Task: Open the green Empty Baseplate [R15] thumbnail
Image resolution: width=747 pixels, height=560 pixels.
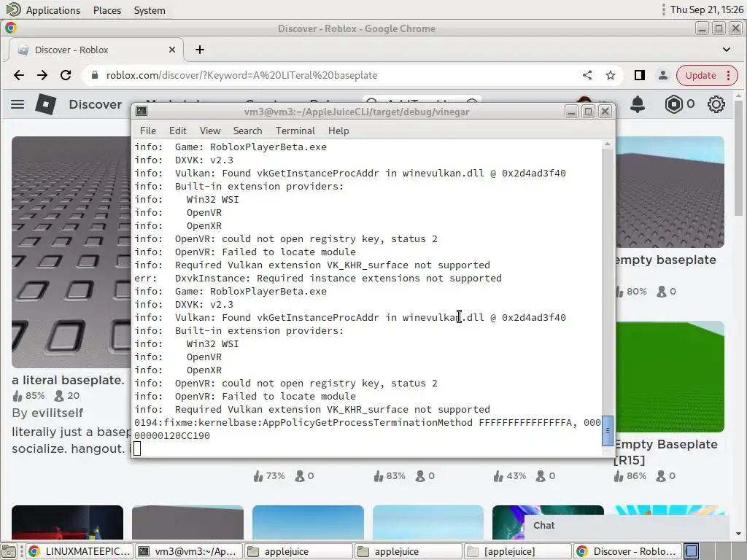Action: pyautogui.click(x=670, y=377)
